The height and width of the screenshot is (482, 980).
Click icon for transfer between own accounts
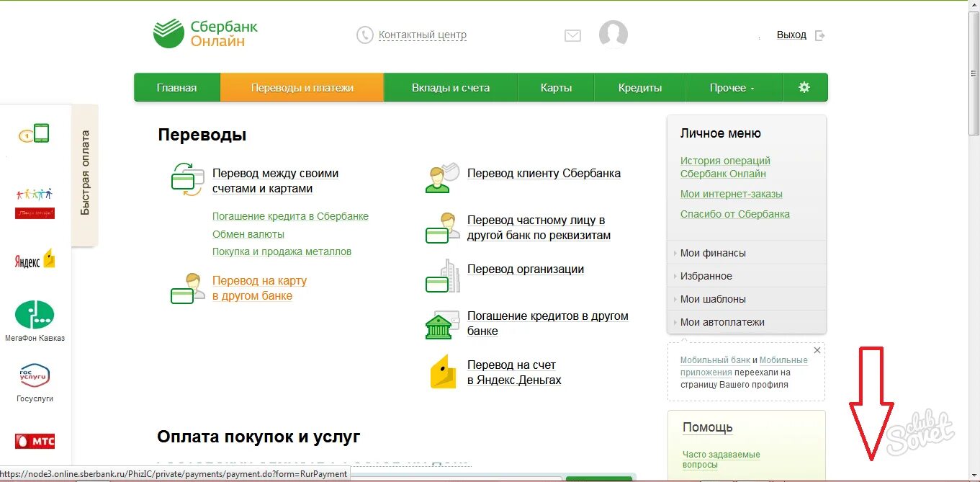(x=188, y=179)
